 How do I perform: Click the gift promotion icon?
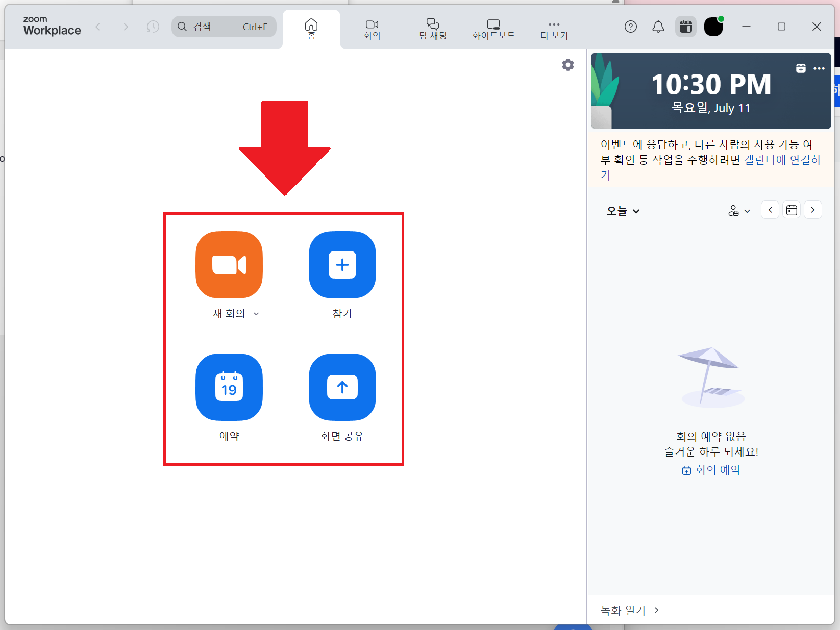pyautogui.click(x=685, y=27)
